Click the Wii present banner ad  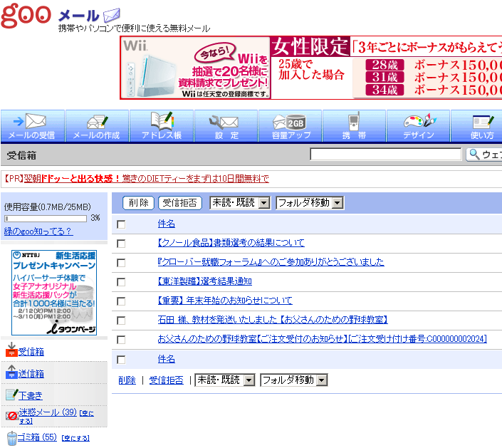click(x=195, y=68)
